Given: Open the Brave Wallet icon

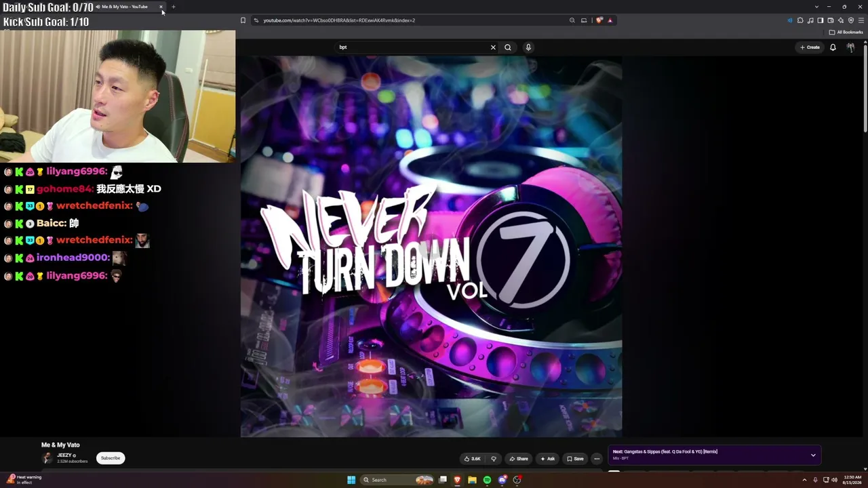Looking at the screenshot, I should point(831,20).
